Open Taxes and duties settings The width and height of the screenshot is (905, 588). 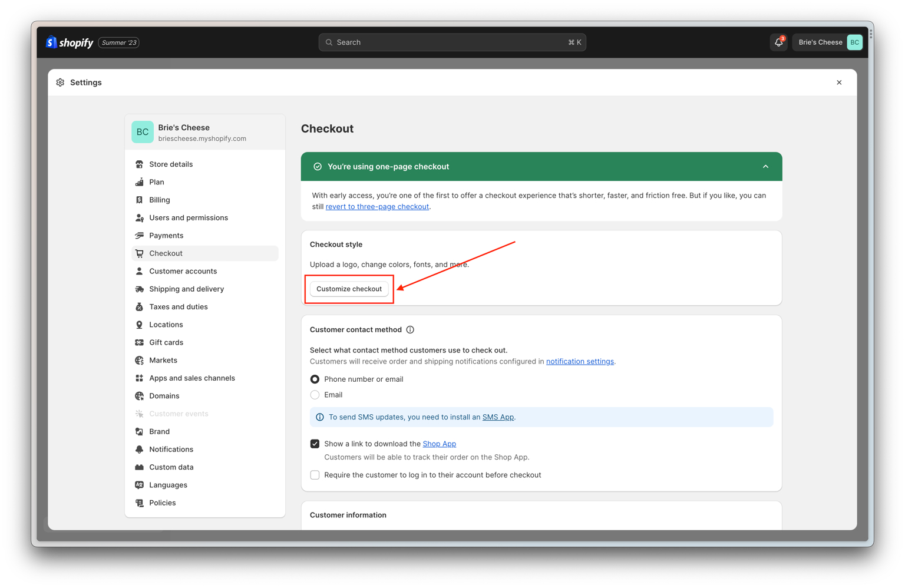205,307
